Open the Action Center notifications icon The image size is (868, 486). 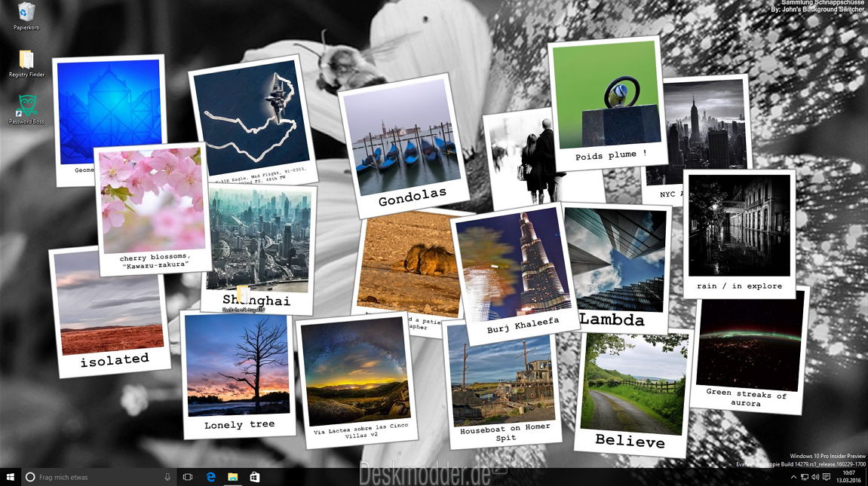(x=826, y=477)
